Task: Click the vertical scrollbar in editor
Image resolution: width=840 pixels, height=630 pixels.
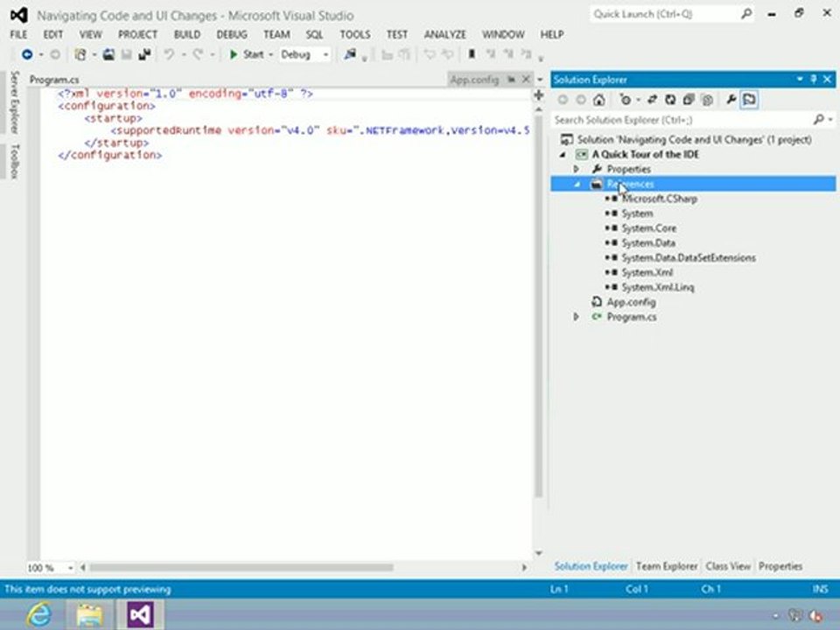Action: 538,305
